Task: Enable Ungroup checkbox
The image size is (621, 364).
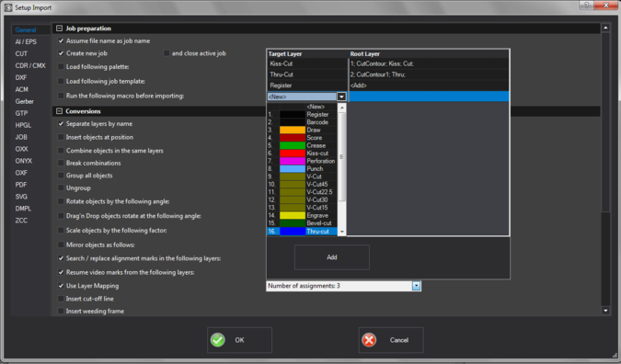Action: click(x=61, y=188)
